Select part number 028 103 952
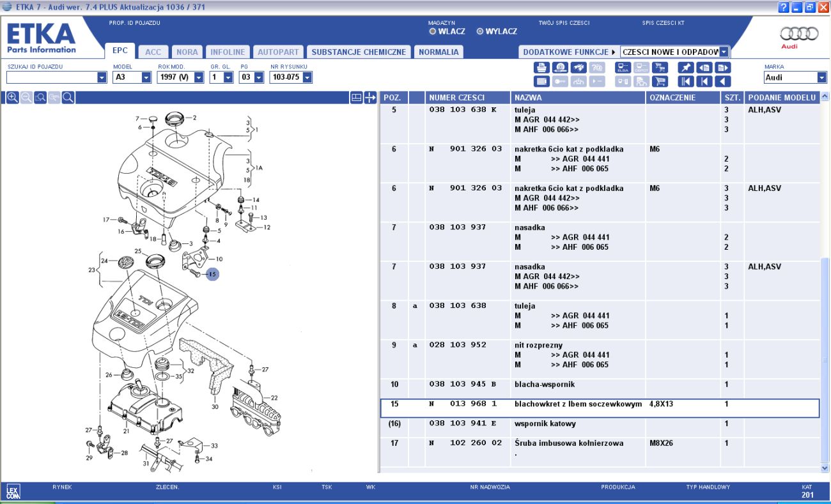831x504 pixels. click(458, 345)
